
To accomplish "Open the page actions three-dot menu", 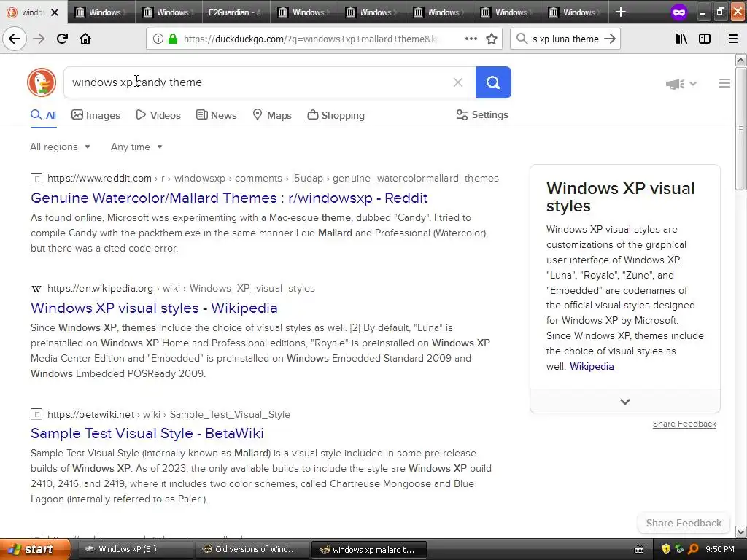I will [x=471, y=39].
